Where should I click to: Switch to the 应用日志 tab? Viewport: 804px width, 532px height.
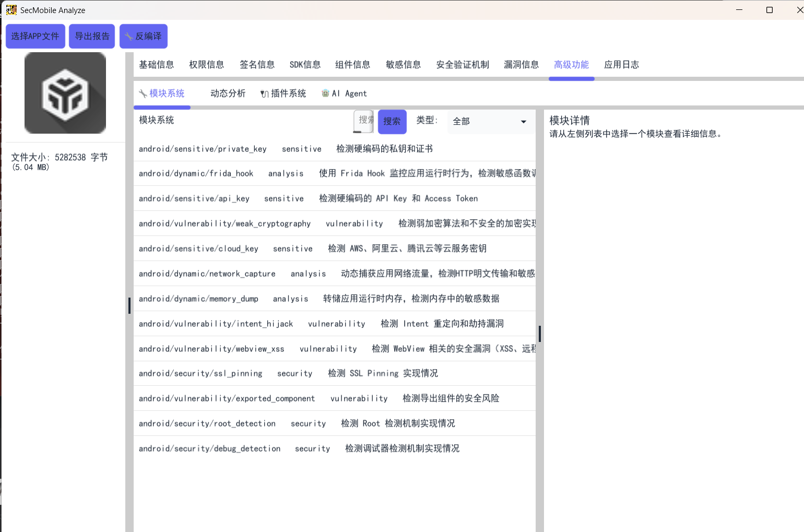point(621,64)
